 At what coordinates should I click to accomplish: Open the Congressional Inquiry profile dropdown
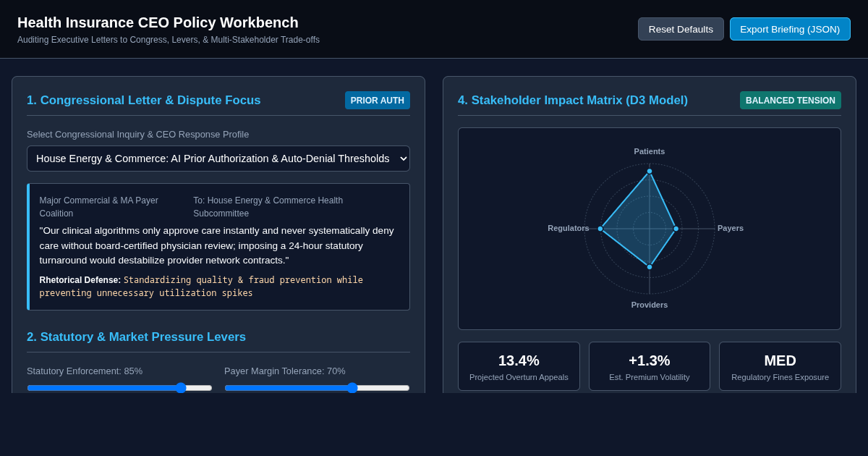pos(218,159)
